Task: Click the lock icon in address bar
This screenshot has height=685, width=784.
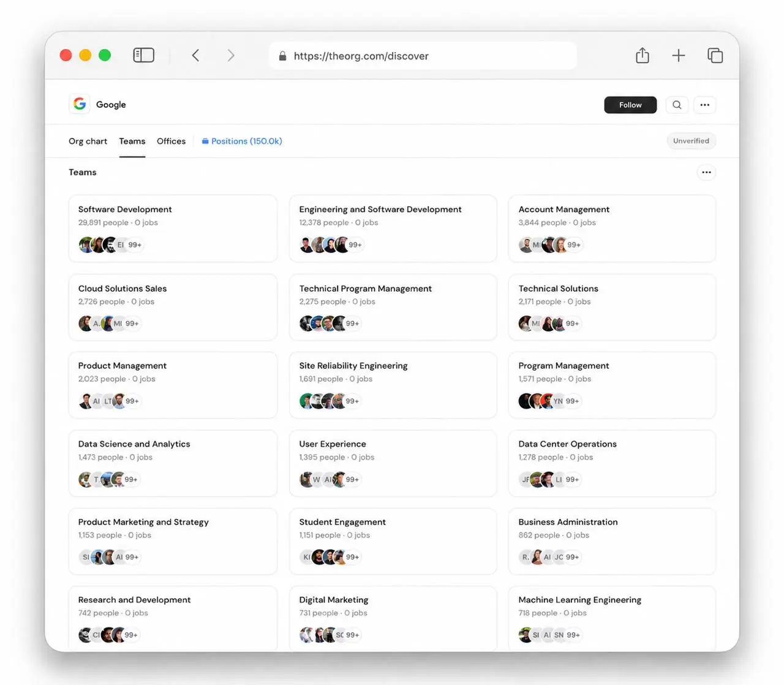Action: (x=282, y=56)
